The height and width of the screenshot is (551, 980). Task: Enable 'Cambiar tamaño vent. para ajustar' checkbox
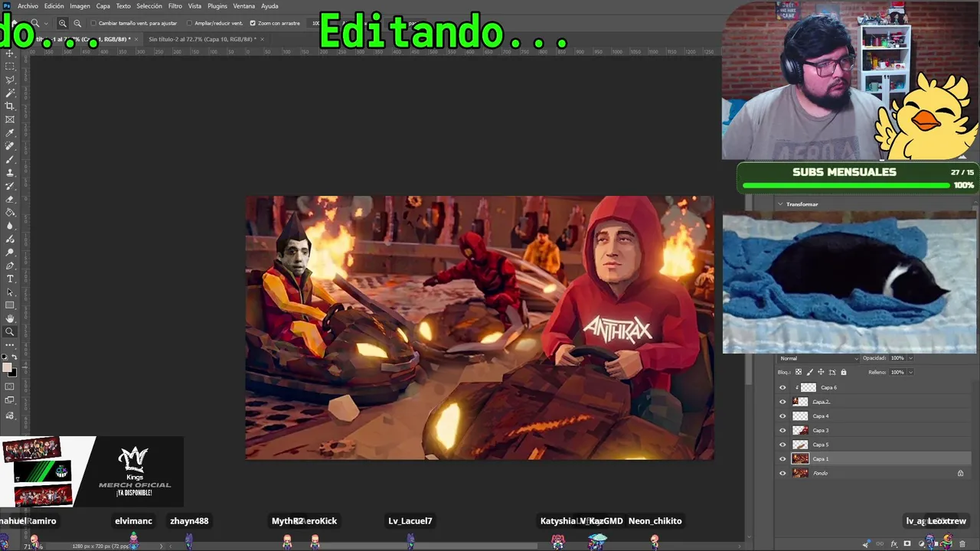coord(93,23)
